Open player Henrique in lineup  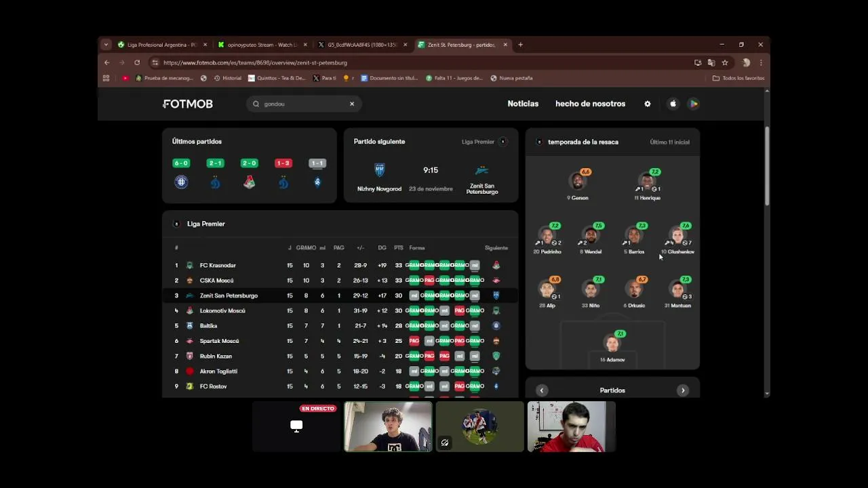click(647, 184)
